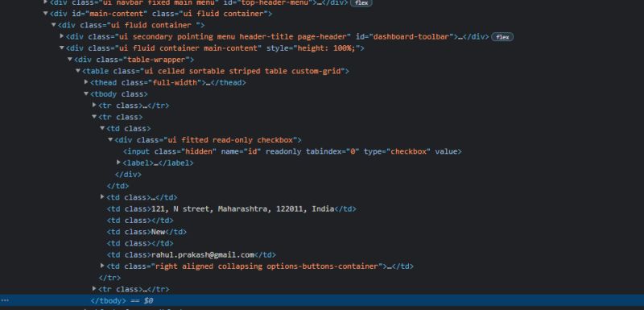Click 'ui fitted read-only checkbox' class value

(x=230, y=140)
